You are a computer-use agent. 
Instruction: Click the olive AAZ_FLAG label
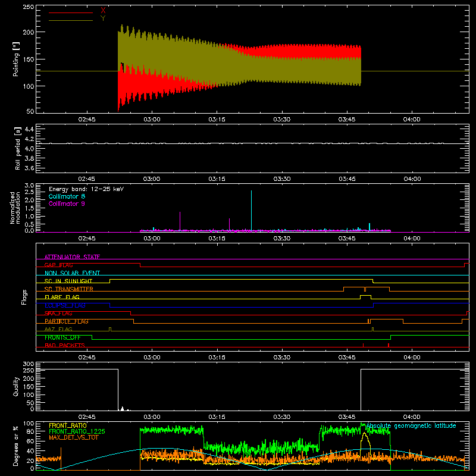pyautogui.click(x=58, y=329)
